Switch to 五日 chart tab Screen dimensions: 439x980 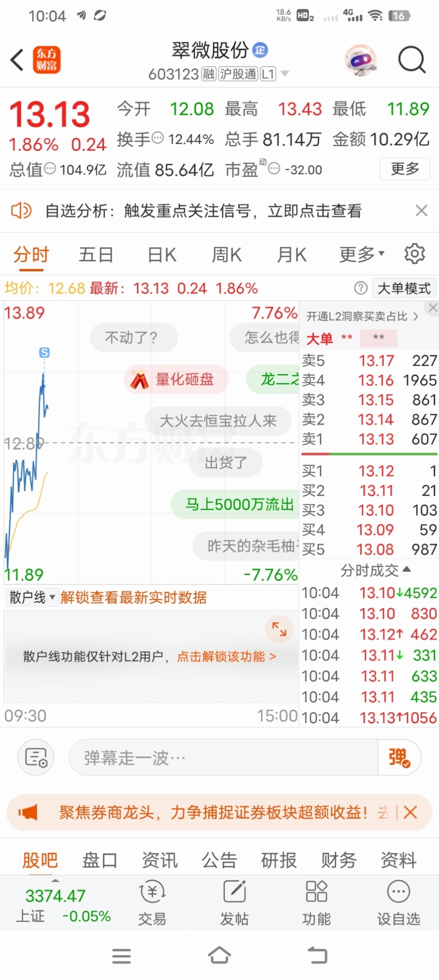tap(96, 255)
